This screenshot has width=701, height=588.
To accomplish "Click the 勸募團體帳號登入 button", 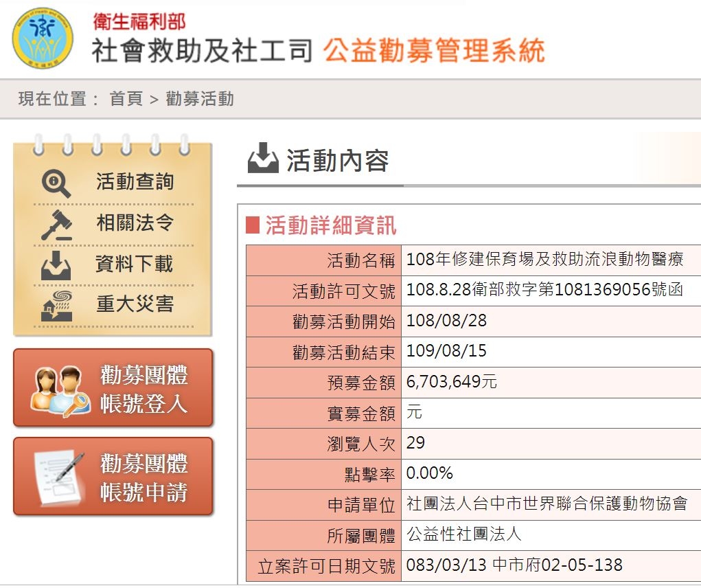I will coord(113,387).
